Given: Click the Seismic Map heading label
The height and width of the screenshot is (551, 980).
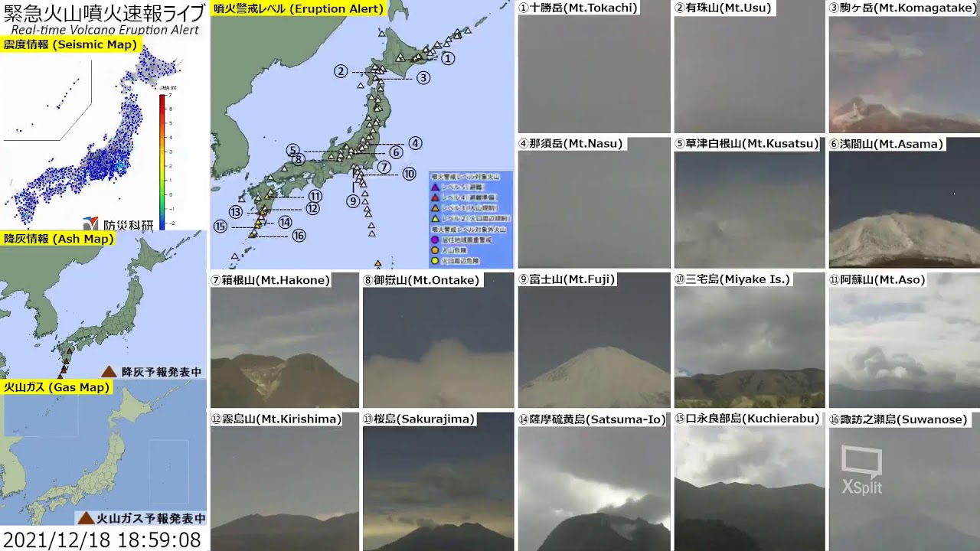Looking at the screenshot, I should (70, 44).
